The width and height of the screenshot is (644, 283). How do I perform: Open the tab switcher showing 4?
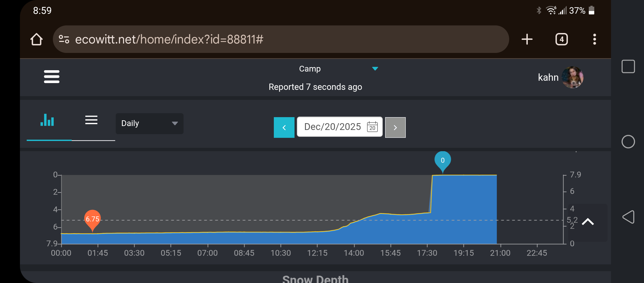tap(561, 39)
